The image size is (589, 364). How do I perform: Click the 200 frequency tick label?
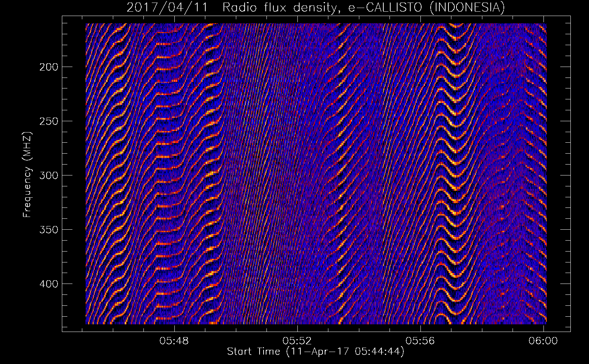tap(48, 67)
